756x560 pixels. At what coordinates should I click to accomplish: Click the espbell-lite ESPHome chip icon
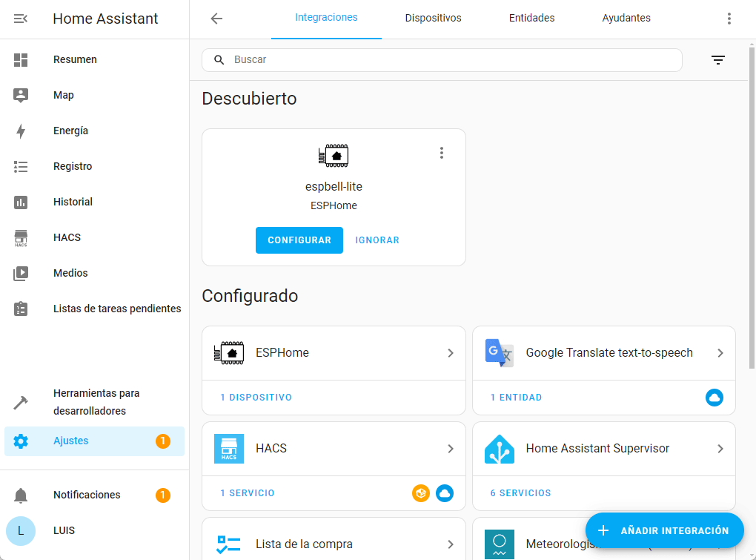click(334, 156)
